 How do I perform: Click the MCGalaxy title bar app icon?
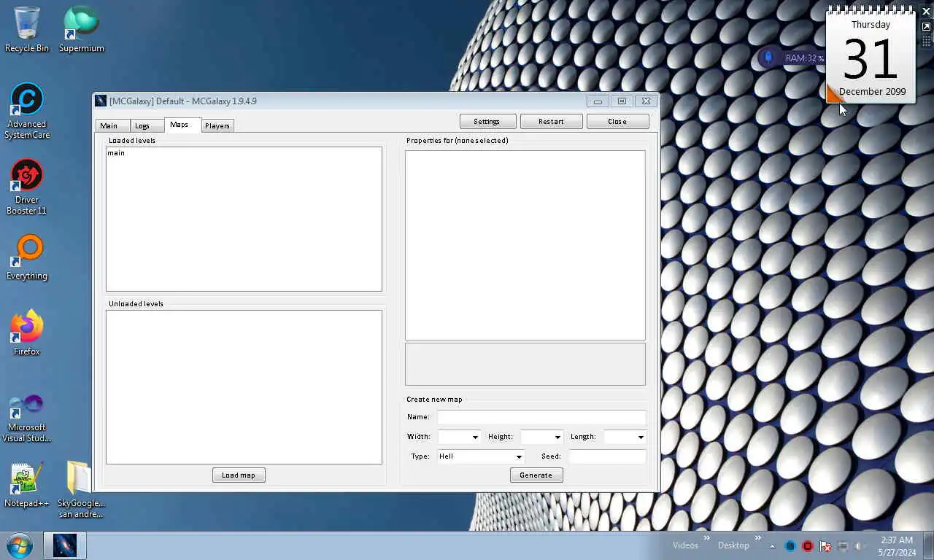click(x=101, y=101)
